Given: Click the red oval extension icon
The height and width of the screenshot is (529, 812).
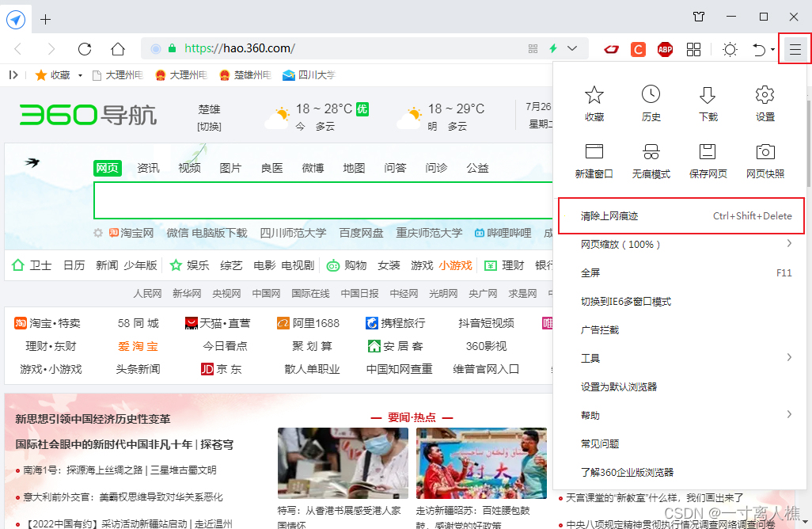Looking at the screenshot, I should tap(611, 49).
